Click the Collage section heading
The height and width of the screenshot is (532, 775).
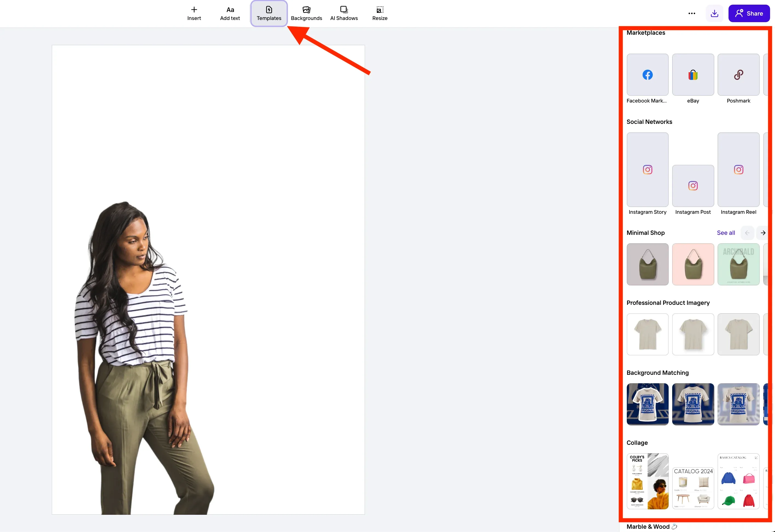pyautogui.click(x=637, y=443)
